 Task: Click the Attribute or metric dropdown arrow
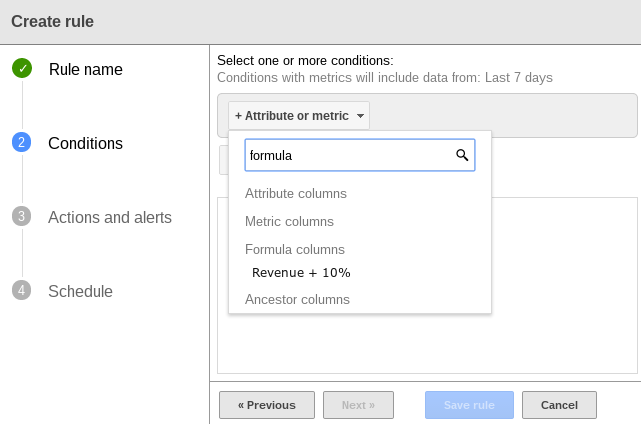360,116
